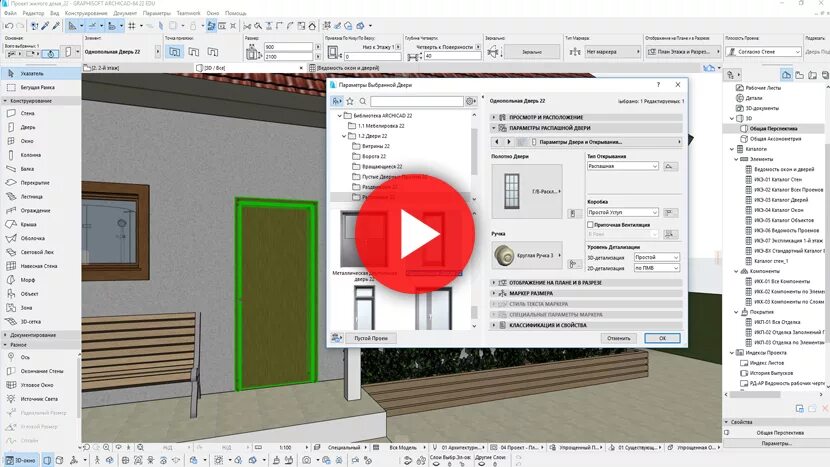Select Общая Аксонометрия in navigator
Image resolution: width=830 pixels, height=467 pixels.
click(775, 139)
